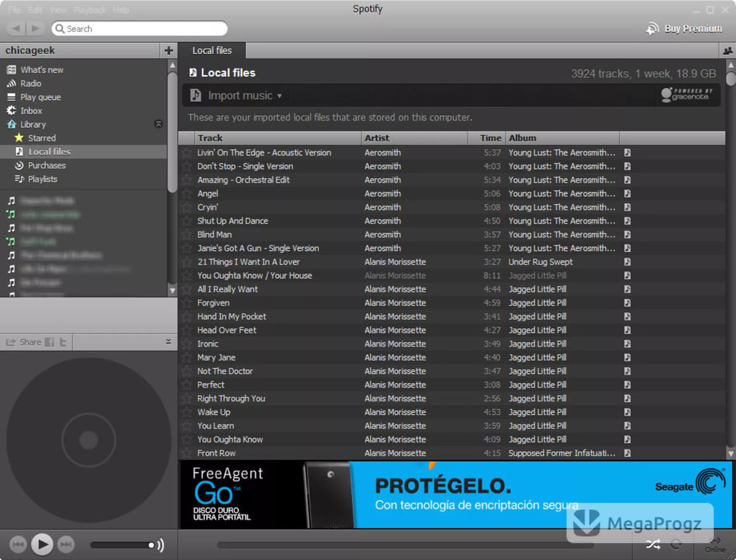Share on Twitter icon
Image resolution: width=736 pixels, height=560 pixels.
click(x=63, y=342)
